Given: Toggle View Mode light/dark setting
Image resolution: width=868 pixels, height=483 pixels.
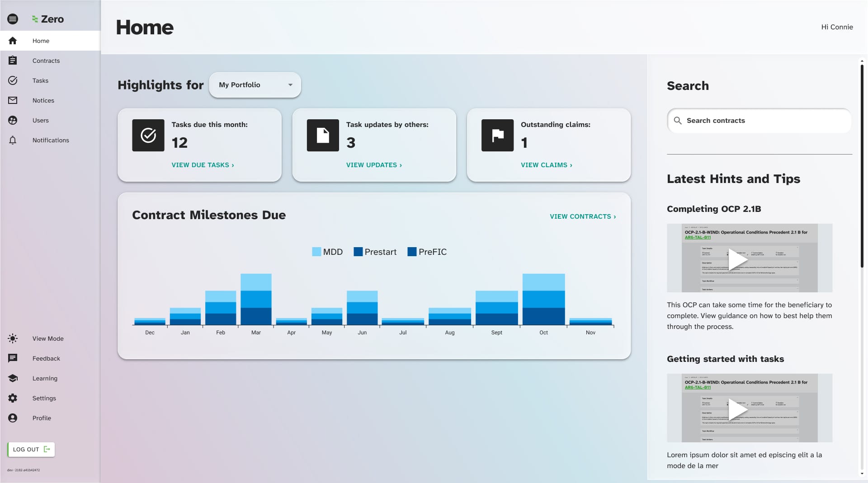Looking at the screenshot, I should click(13, 338).
